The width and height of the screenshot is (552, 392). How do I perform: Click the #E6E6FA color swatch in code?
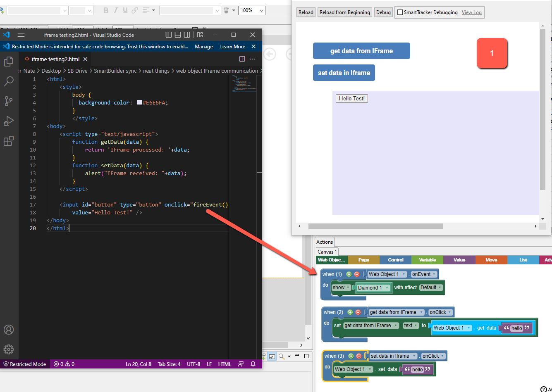[x=139, y=102]
